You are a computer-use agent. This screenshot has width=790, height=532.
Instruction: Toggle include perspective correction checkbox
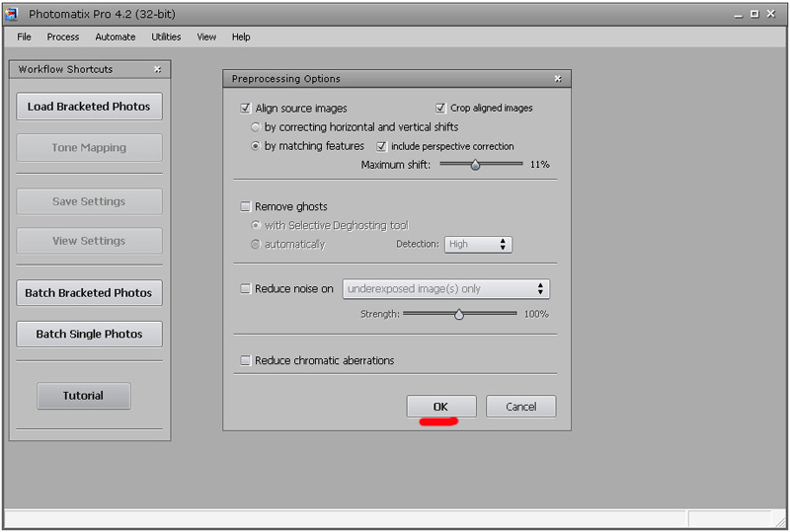pyautogui.click(x=381, y=146)
